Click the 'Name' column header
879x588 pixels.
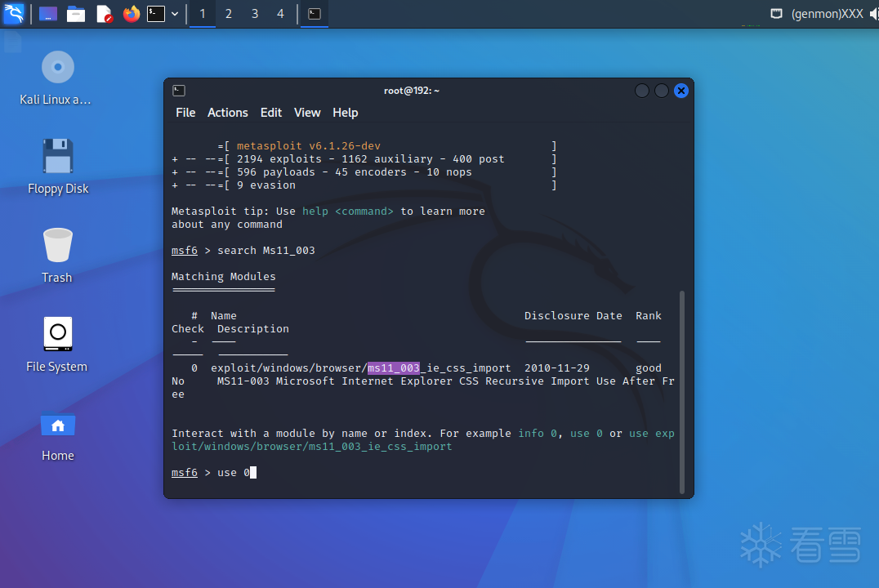coord(224,315)
